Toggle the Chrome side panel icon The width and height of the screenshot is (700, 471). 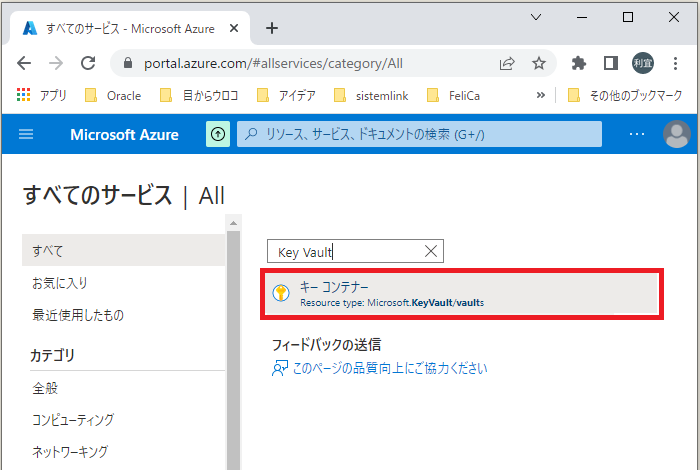[611, 63]
